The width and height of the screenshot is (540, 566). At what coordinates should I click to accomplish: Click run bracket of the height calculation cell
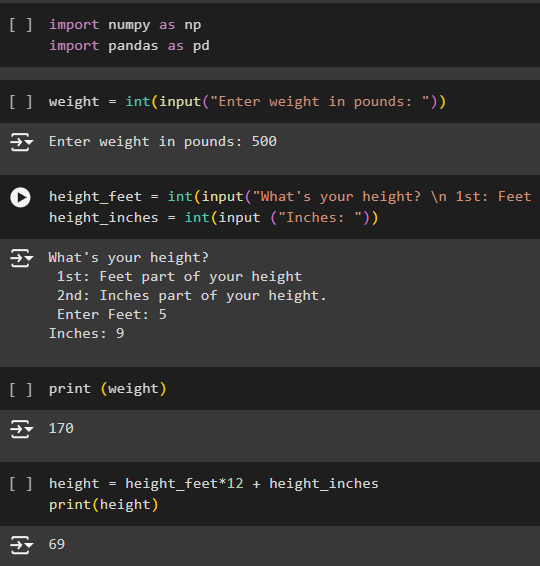[x=21, y=484]
